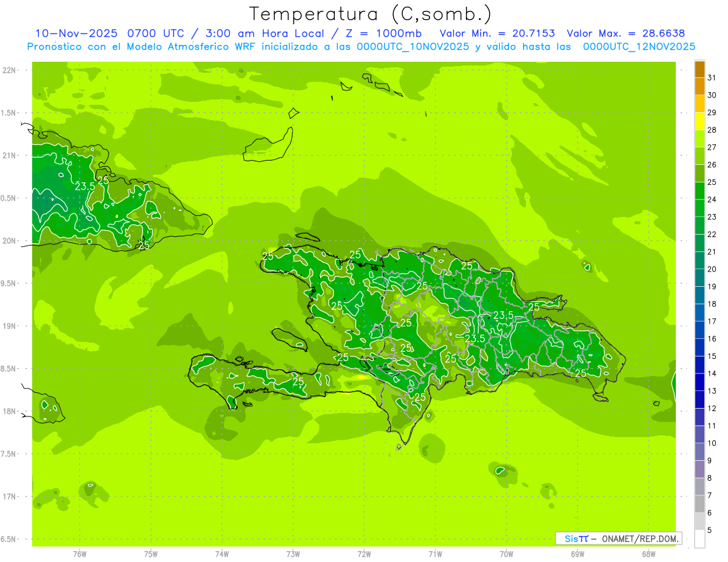Click the 'Valor Max. = 28.6638' readout
The image size is (728, 562).
pos(625,33)
